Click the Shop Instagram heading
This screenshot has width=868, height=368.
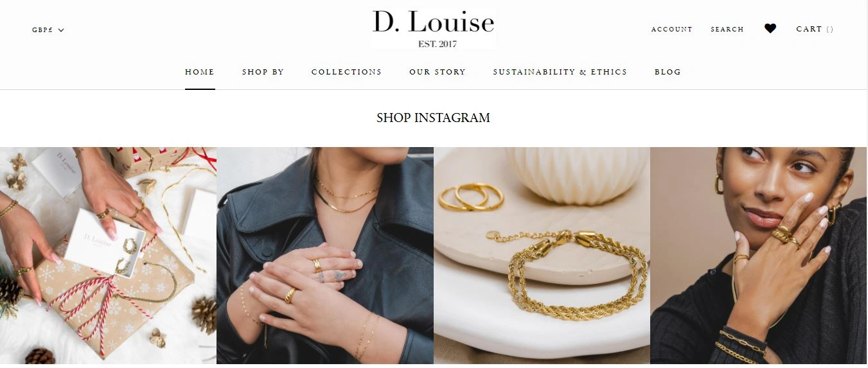[433, 118]
